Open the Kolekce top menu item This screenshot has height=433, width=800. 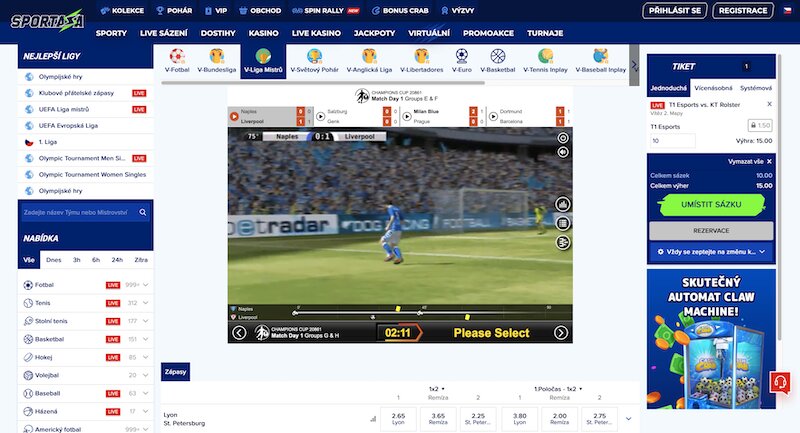122,10
